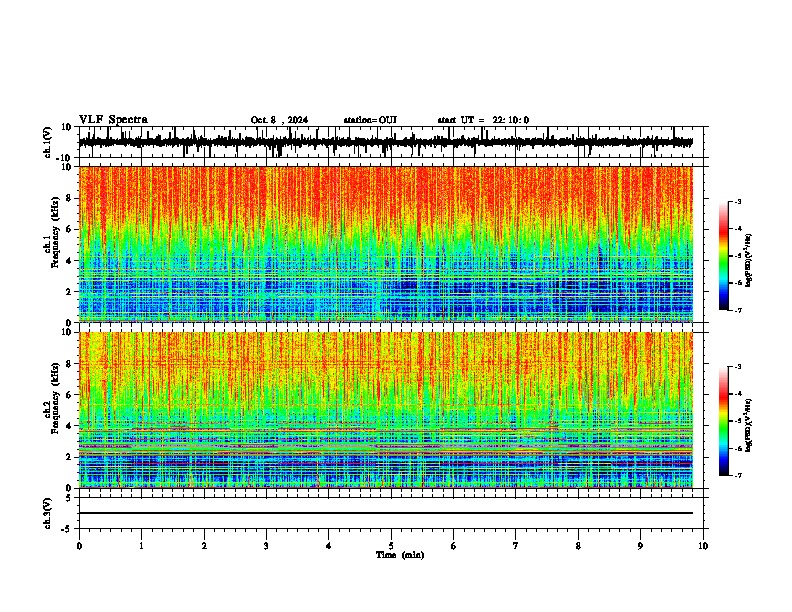This screenshot has height=612, width=792.
Task: Click the ch.2 color bar log(PSD) label
Action: point(749,425)
